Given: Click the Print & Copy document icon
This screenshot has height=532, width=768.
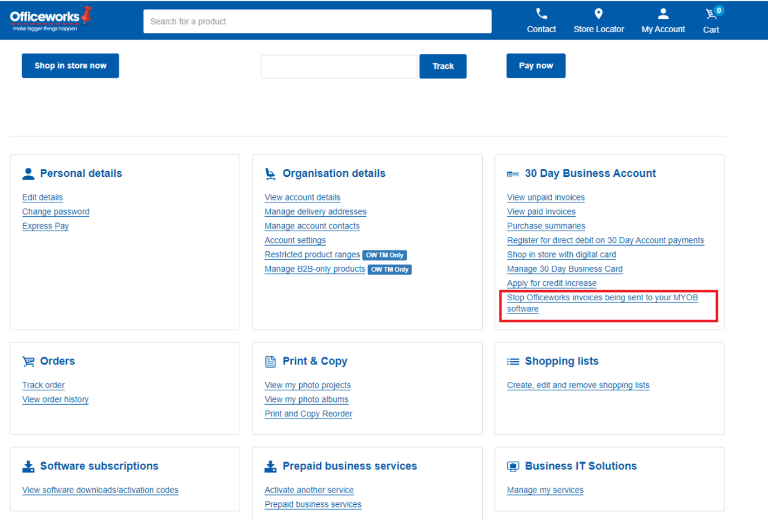Looking at the screenshot, I should pyautogui.click(x=270, y=361).
